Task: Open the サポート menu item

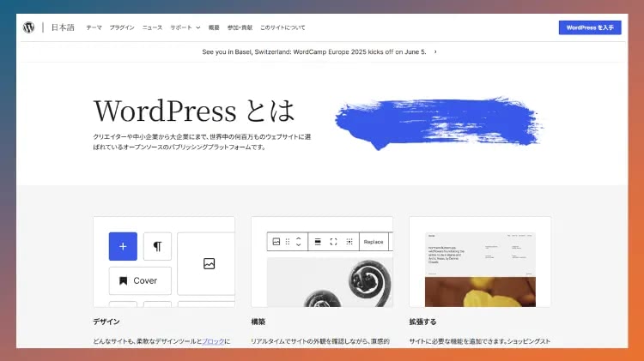Action: (181, 27)
